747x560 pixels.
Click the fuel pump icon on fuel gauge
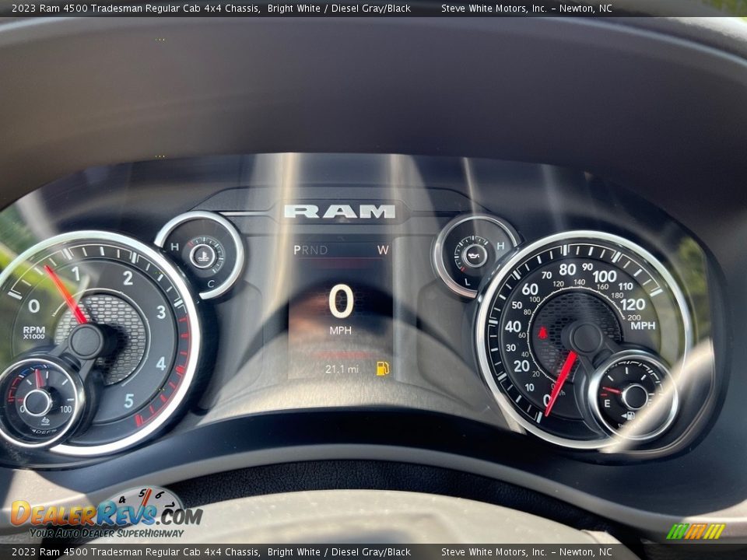coord(629,416)
